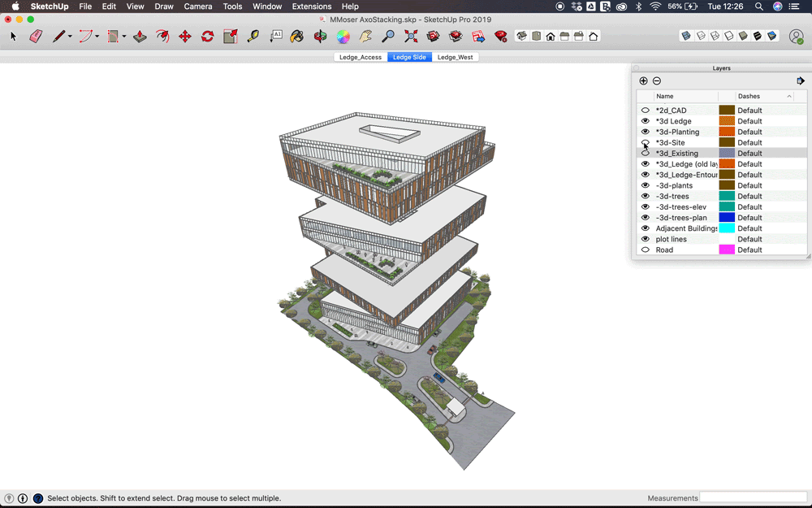The height and width of the screenshot is (508, 812).
Task: Select the Eraser tool
Action: point(36,36)
